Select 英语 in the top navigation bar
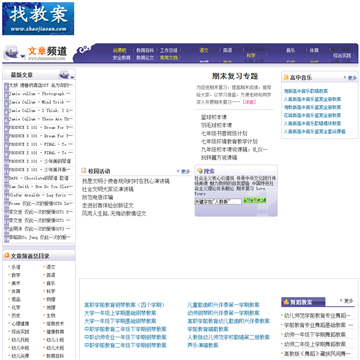 [x=227, y=51]
